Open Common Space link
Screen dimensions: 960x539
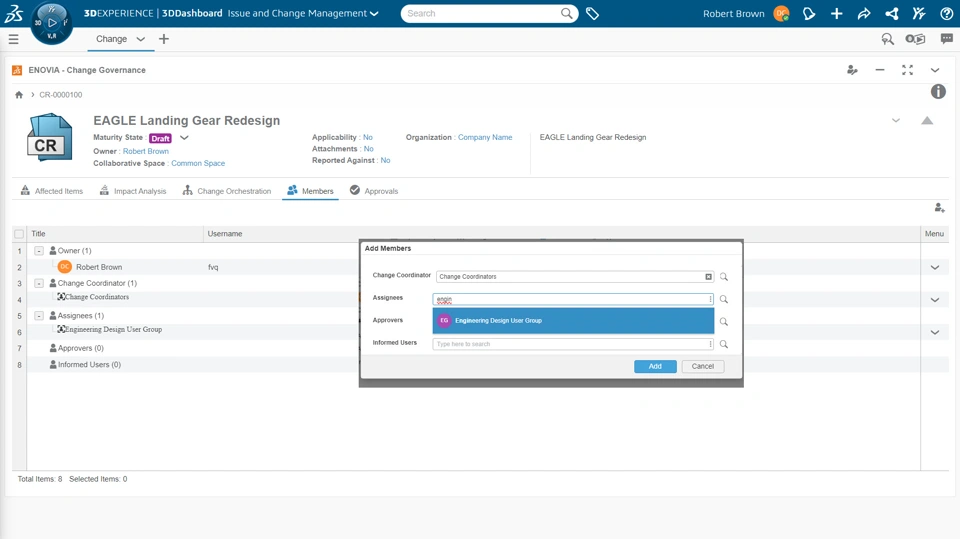coord(198,164)
